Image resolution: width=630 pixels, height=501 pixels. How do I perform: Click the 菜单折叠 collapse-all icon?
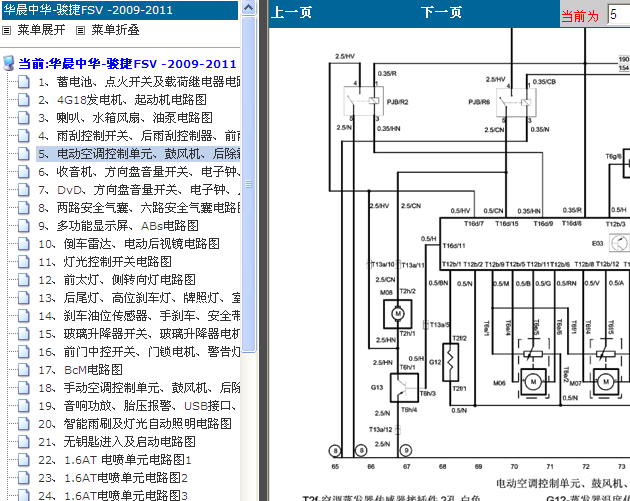pyautogui.click(x=80, y=31)
